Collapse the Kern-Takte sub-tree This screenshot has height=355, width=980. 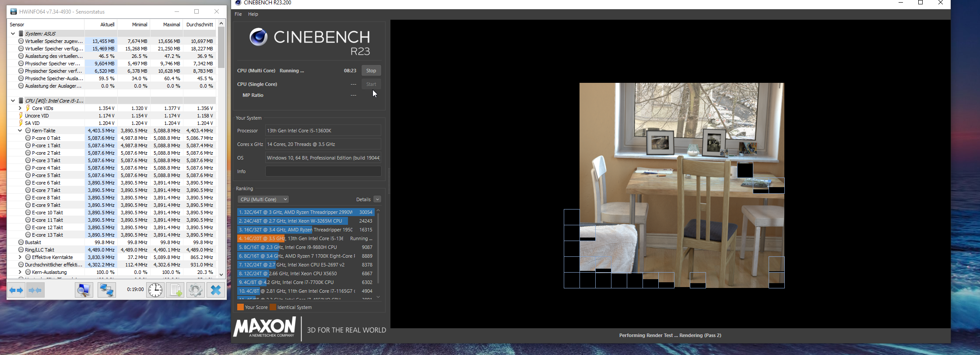(20, 131)
